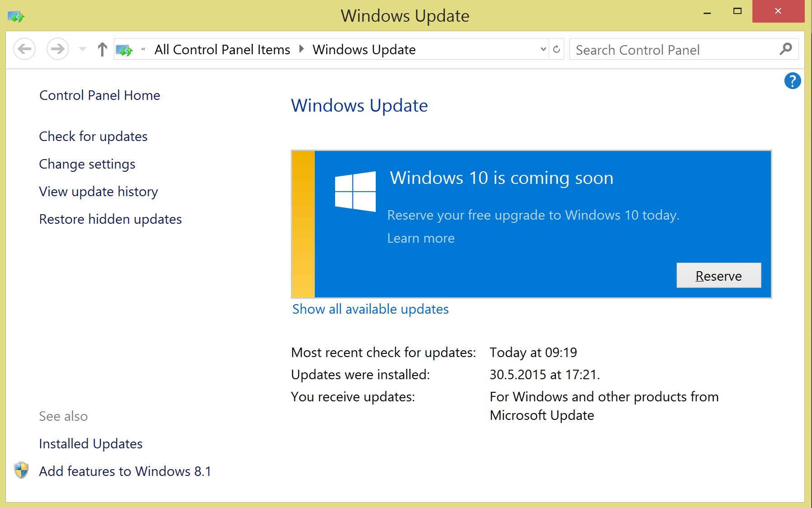This screenshot has width=812, height=508.
Task: Open Learn more on the Windows 10 banner
Action: pyautogui.click(x=420, y=238)
